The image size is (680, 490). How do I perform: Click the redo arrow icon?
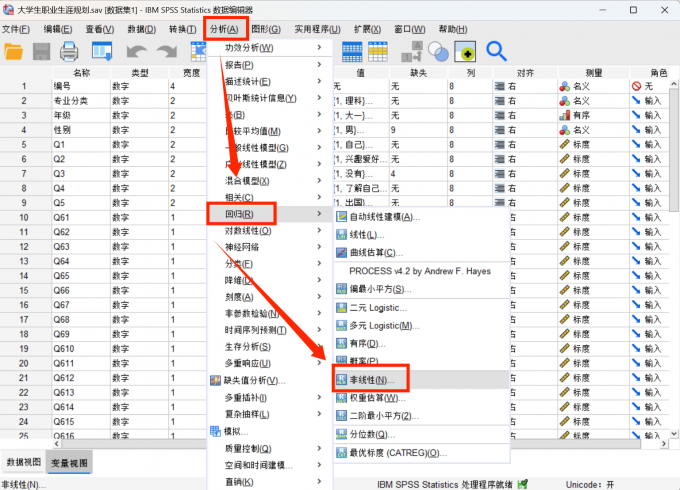[x=167, y=52]
